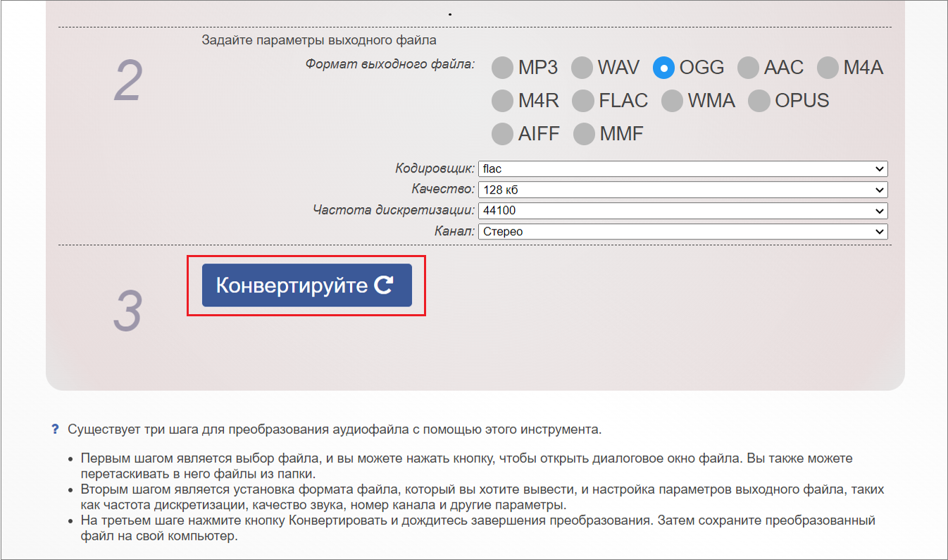
Task: Select the OGG output format
Action: tap(664, 68)
